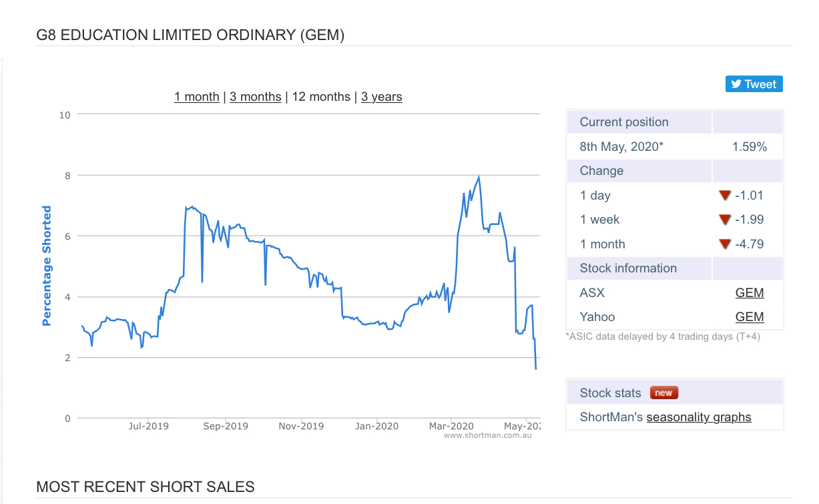Click the '1 month' label in Change table
819x504 pixels.
click(x=603, y=244)
